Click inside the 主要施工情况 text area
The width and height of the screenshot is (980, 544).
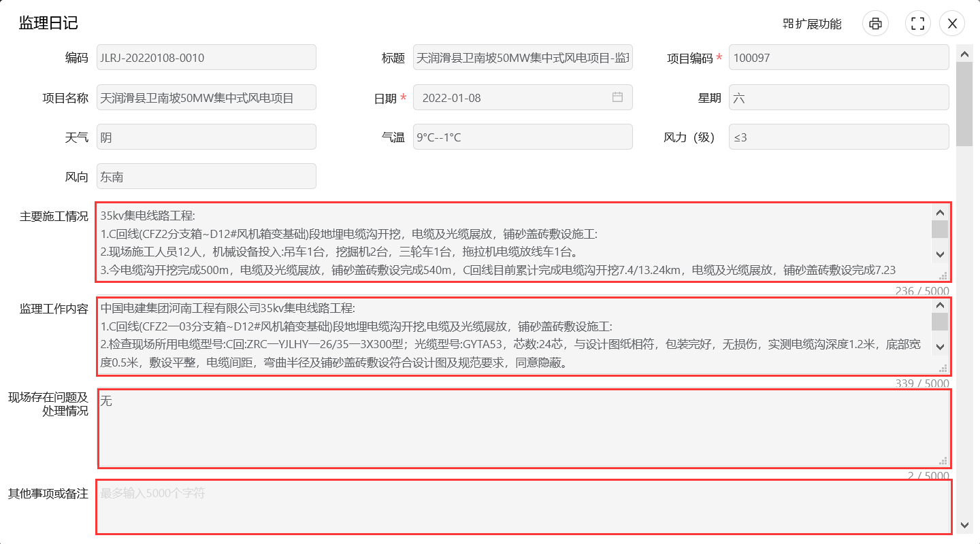[523, 242]
